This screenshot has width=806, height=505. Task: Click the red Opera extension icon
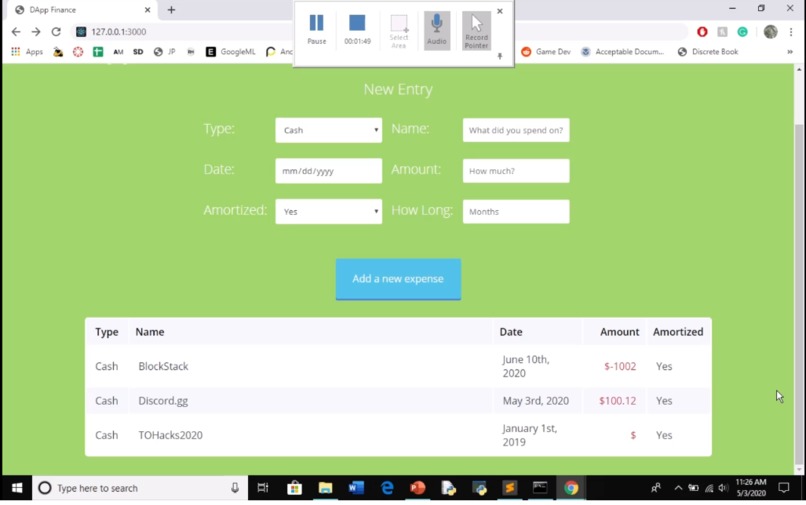(x=702, y=32)
